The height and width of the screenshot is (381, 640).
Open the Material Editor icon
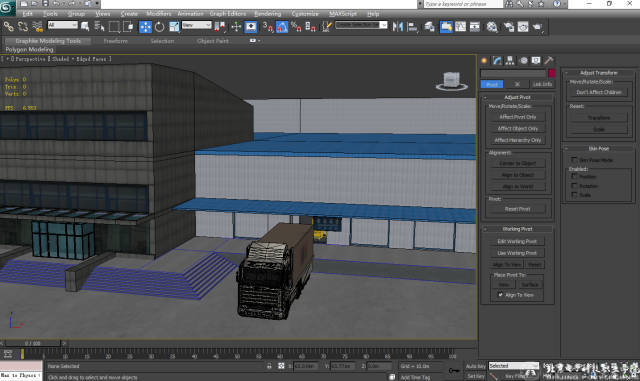[x=492, y=27]
